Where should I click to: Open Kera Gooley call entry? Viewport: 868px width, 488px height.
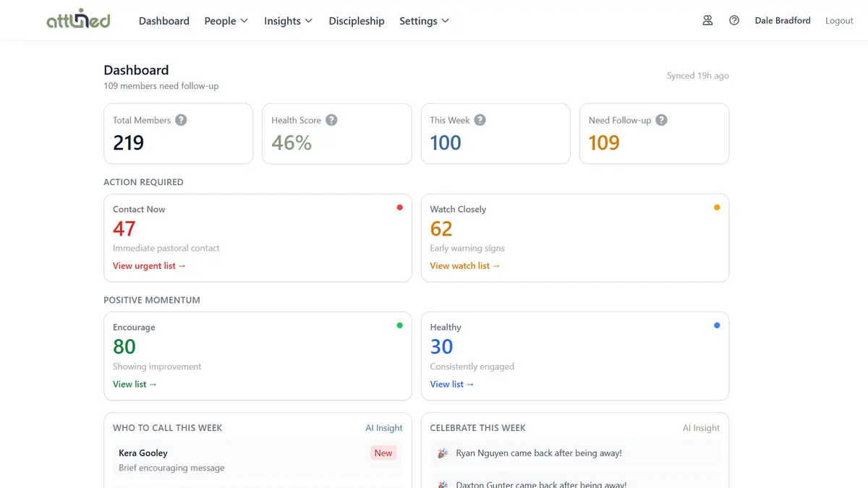pos(258,461)
